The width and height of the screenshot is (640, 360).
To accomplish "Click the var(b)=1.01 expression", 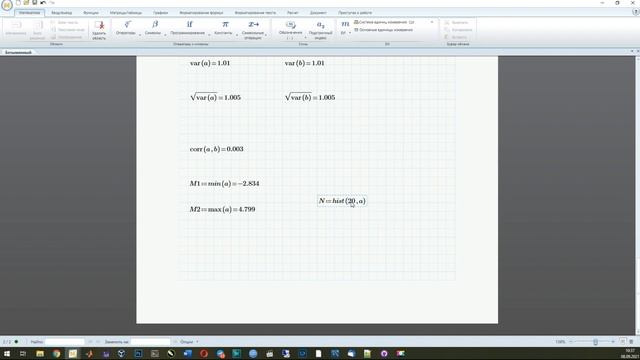I will coord(304,63).
